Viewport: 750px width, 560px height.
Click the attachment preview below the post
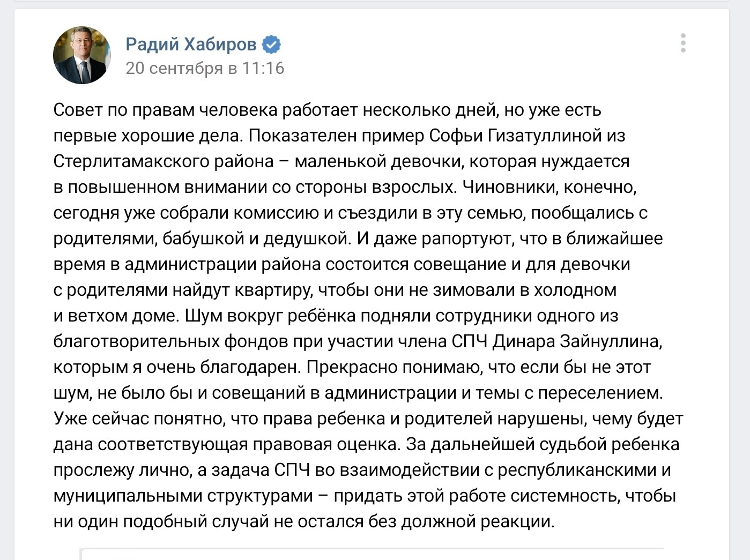[372, 553]
